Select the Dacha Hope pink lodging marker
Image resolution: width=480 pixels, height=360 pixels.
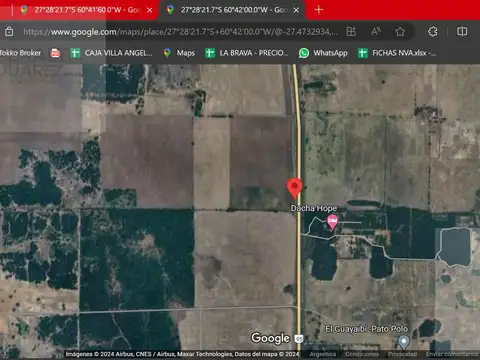pyautogui.click(x=332, y=222)
